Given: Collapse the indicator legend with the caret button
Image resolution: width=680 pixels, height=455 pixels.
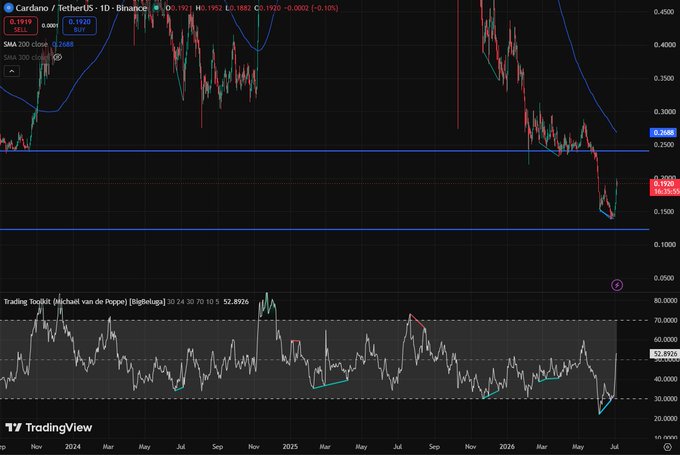Looking at the screenshot, I should point(12,71).
